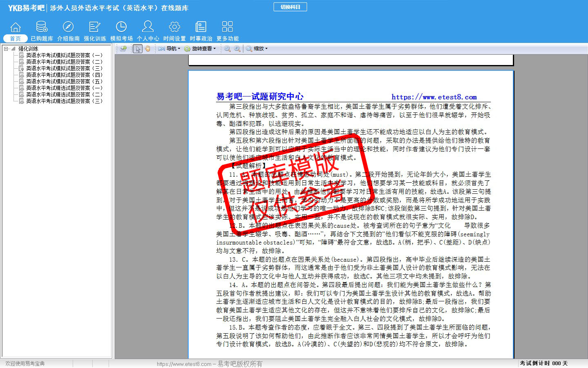Open 时间设置 gear settings

[x=174, y=31]
